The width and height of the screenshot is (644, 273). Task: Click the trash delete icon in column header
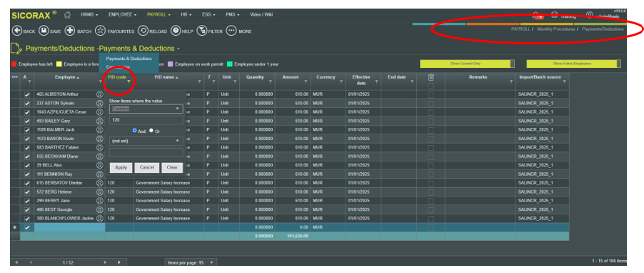coord(431,77)
